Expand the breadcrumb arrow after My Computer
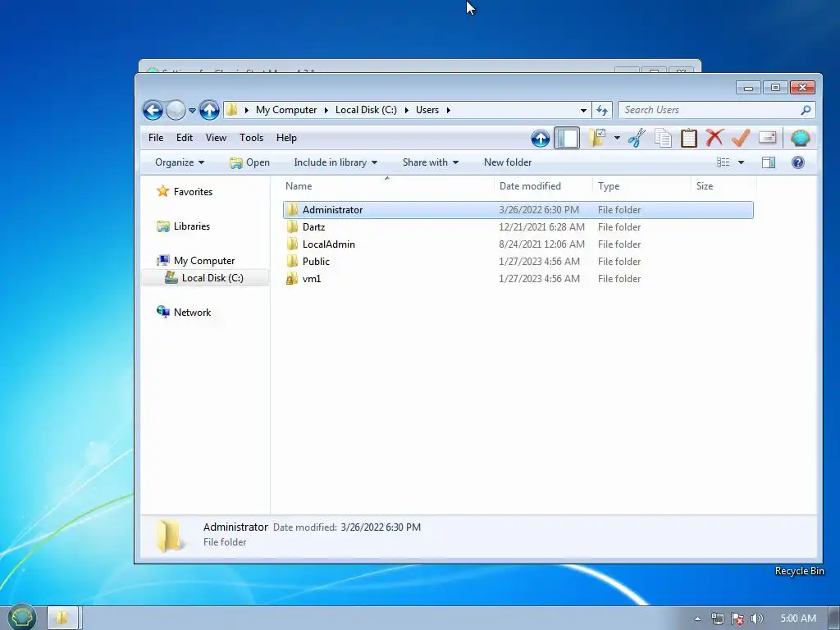 click(326, 111)
